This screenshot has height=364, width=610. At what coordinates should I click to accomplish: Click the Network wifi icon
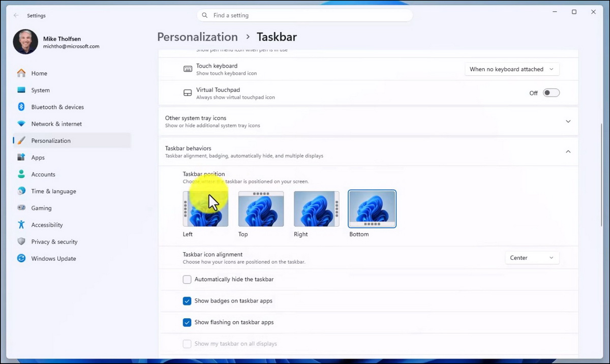tap(21, 124)
